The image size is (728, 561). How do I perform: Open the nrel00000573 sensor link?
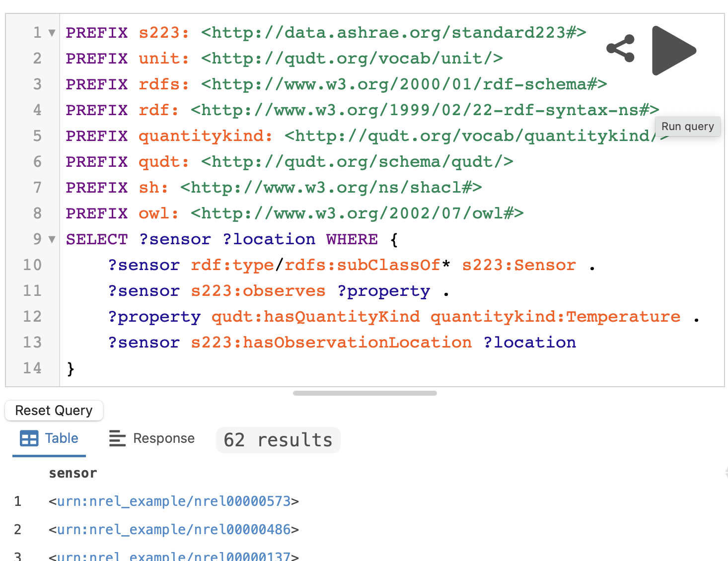coord(174,501)
